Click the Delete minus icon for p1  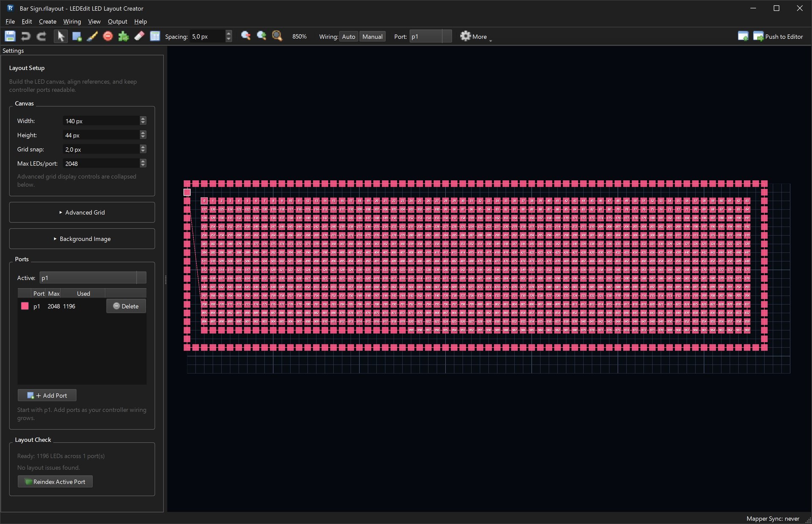(x=116, y=306)
